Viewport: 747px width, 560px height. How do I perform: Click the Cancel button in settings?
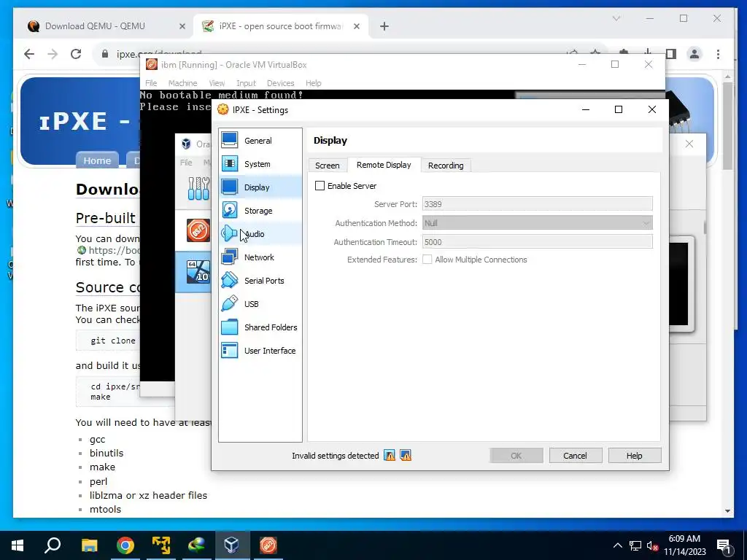pyautogui.click(x=575, y=456)
